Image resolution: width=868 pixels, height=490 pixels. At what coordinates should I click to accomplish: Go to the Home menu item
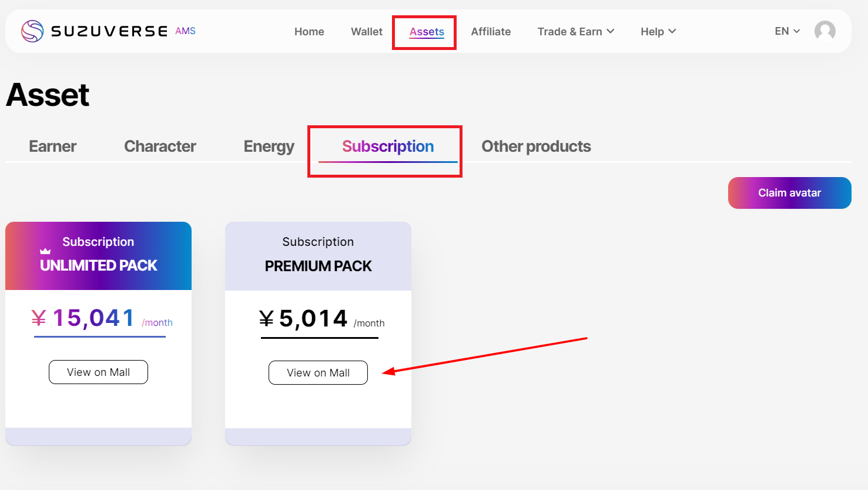tap(309, 32)
